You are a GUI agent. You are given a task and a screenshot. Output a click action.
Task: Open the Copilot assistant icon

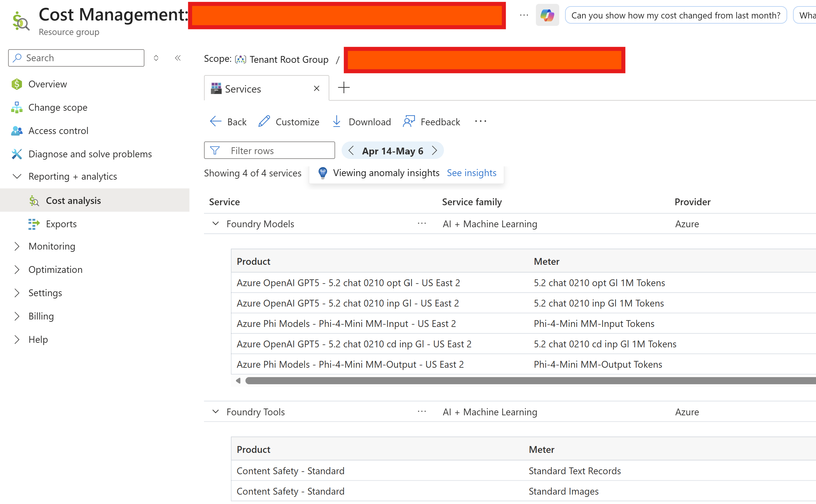pyautogui.click(x=547, y=15)
